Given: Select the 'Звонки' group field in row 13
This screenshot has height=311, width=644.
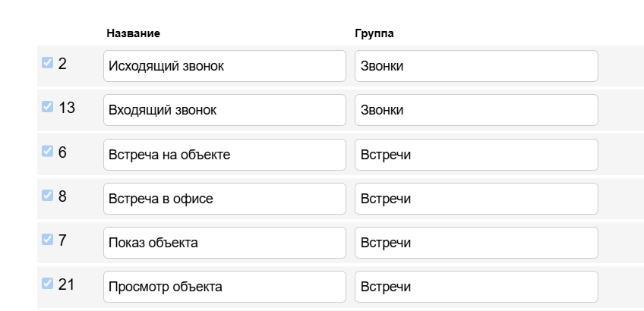Looking at the screenshot, I should point(475,110).
